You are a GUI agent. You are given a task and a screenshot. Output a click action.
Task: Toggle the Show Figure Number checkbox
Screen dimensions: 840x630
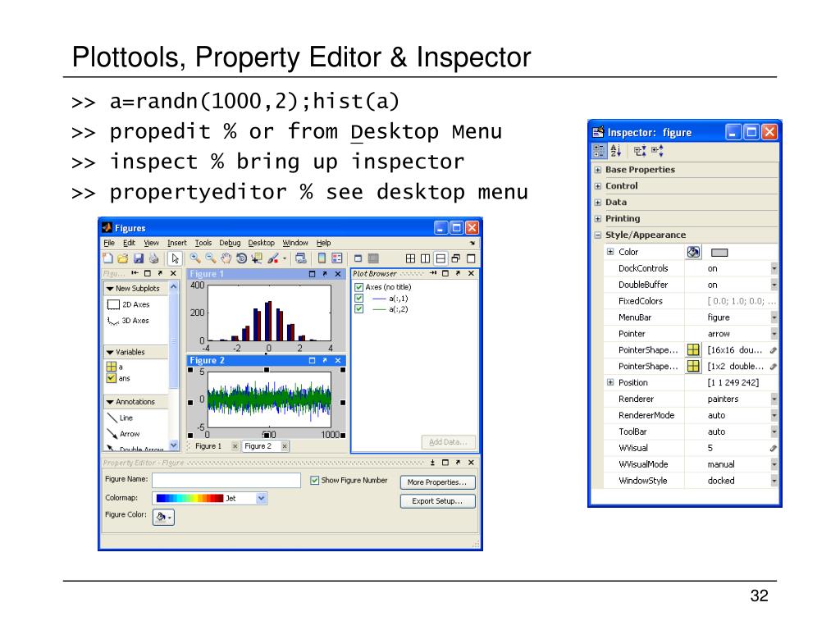click(315, 481)
